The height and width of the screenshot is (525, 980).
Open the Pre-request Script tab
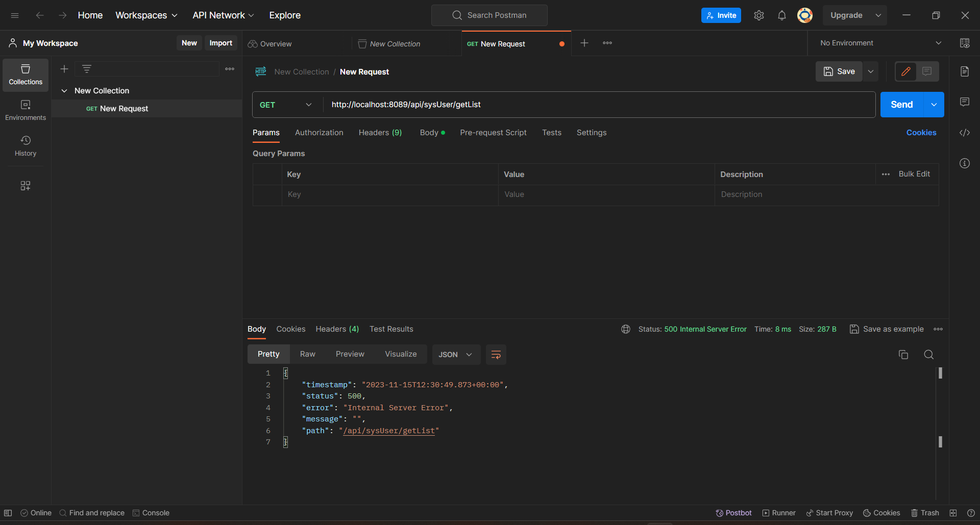pos(493,133)
